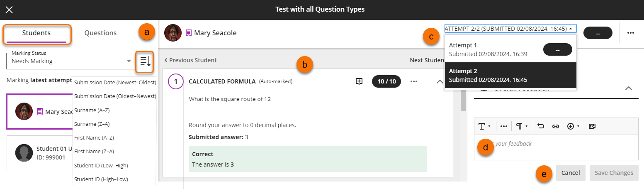
Task: Insert link in feedback editor
Action: [556, 126]
